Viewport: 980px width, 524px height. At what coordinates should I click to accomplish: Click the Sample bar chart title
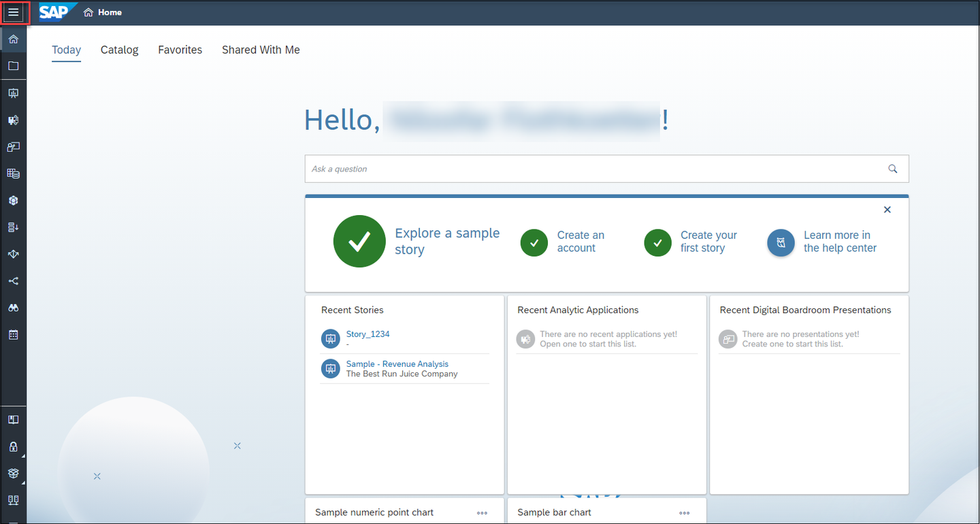[554, 512]
